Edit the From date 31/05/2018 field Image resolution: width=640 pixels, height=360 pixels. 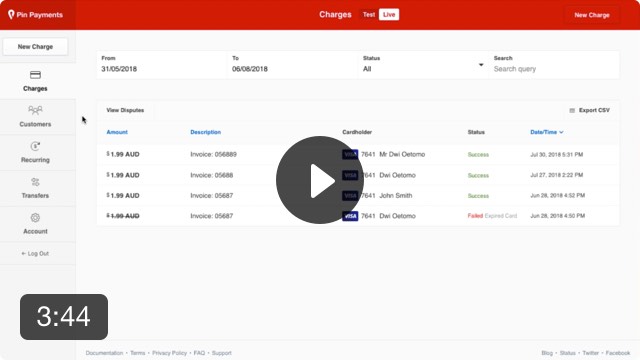point(162,65)
